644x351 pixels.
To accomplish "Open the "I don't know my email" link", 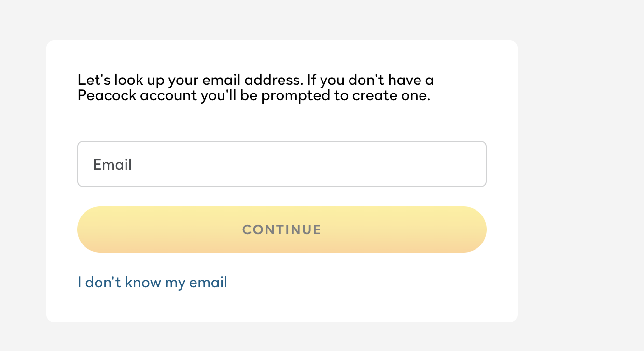I will coord(152,282).
